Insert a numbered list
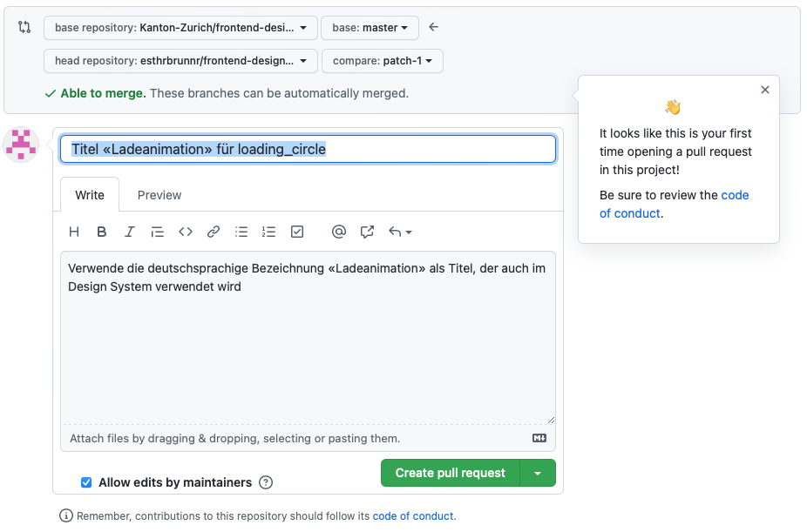 click(x=269, y=232)
